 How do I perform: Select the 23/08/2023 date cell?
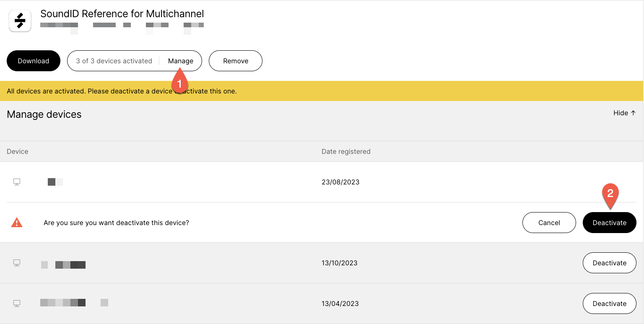click(x=340, y=182)
